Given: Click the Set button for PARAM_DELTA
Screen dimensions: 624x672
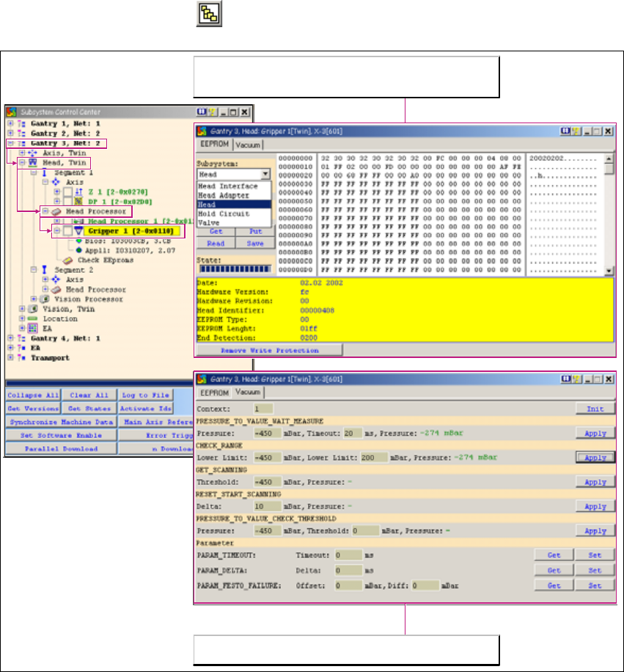Looking at the screenshot, I should click(595, 570).
